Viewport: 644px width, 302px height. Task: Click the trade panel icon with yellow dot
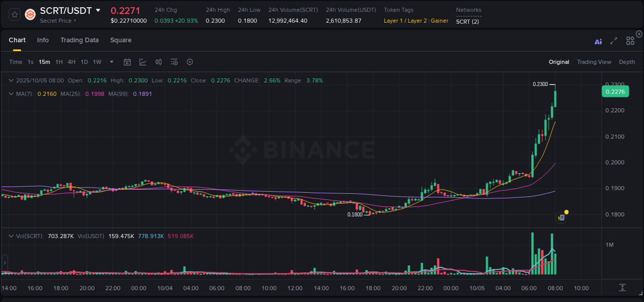coord(561,217)
